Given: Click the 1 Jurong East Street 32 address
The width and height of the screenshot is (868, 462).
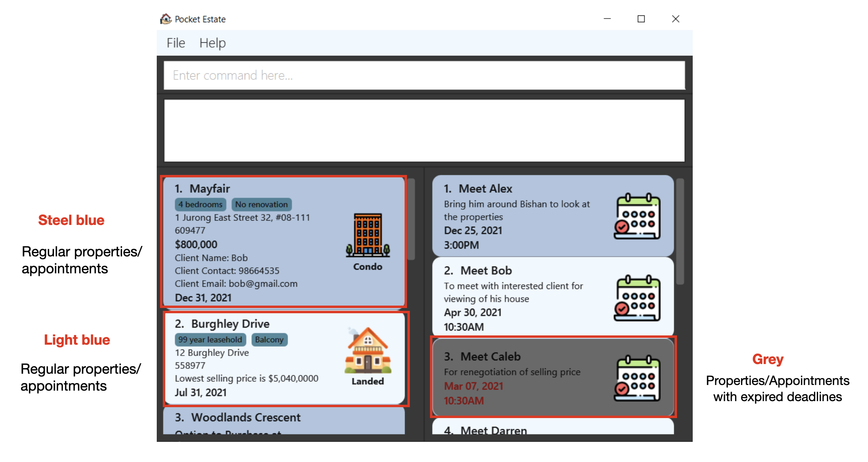Looking at the screenshot, I should [243, 218].
